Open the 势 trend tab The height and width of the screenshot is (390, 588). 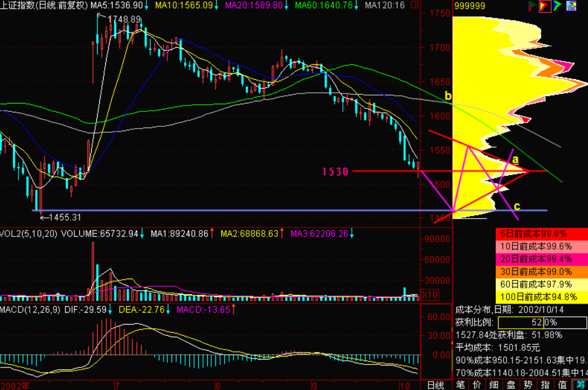[528, 385]
